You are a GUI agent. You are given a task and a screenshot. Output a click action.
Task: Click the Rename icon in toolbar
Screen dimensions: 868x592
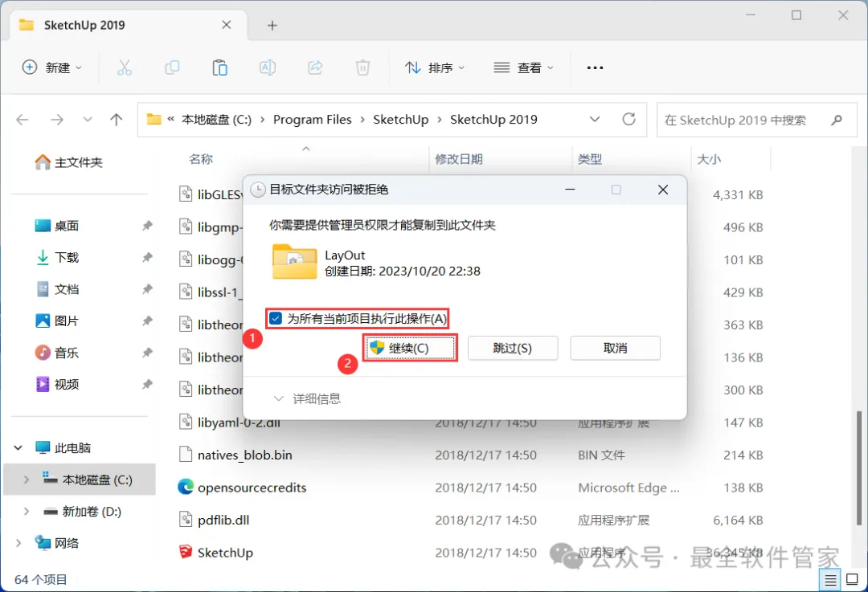click(268, 67)
